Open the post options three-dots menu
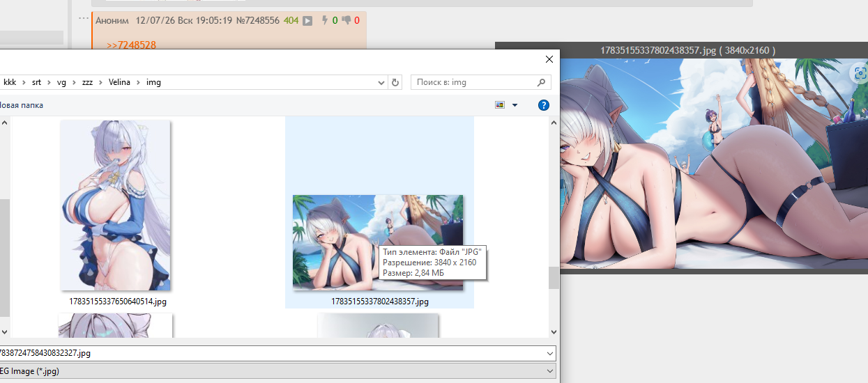 (84, 19)
